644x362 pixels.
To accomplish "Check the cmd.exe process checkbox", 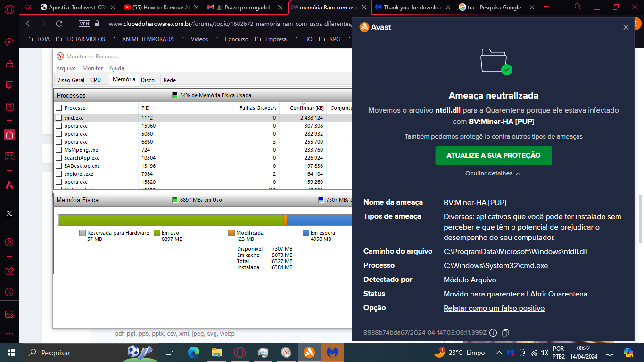I will click(59, 118).
